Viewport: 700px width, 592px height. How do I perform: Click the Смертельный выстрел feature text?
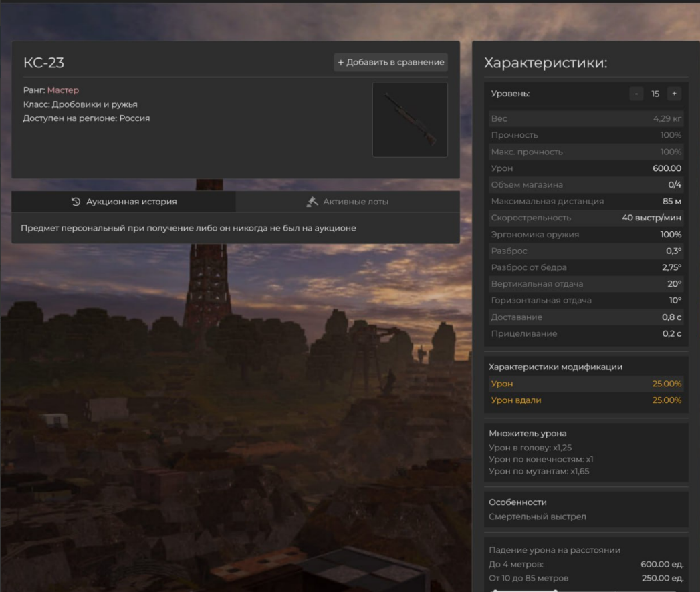538,516
